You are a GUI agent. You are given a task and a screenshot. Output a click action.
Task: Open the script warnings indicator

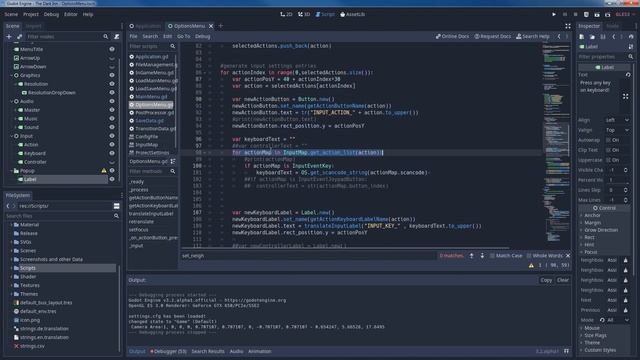click(531, 265)
